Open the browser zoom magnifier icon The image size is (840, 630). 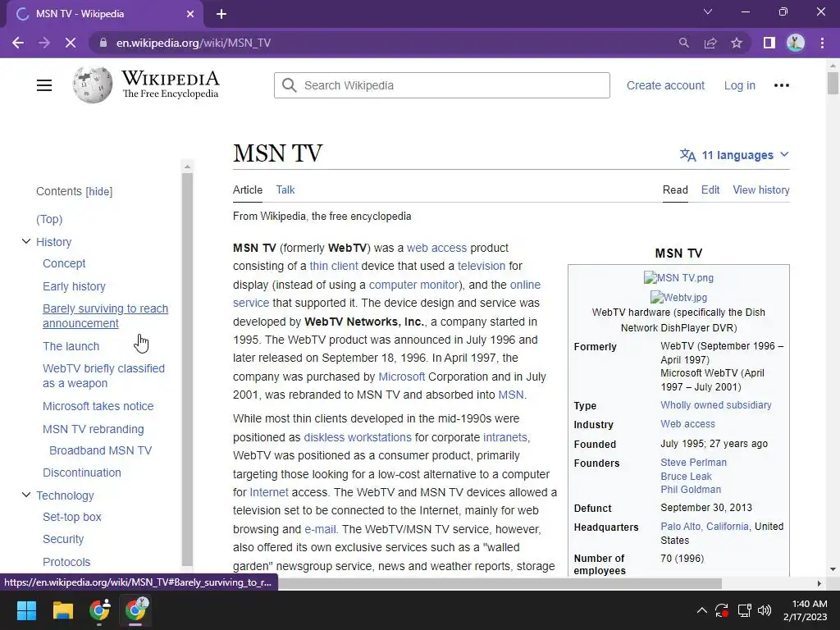coord(684,43)
